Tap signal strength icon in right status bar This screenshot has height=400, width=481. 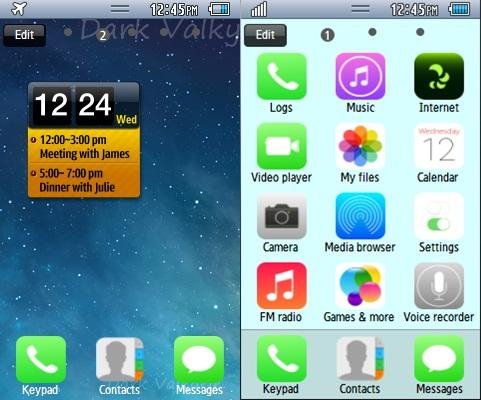click(259, 9)
